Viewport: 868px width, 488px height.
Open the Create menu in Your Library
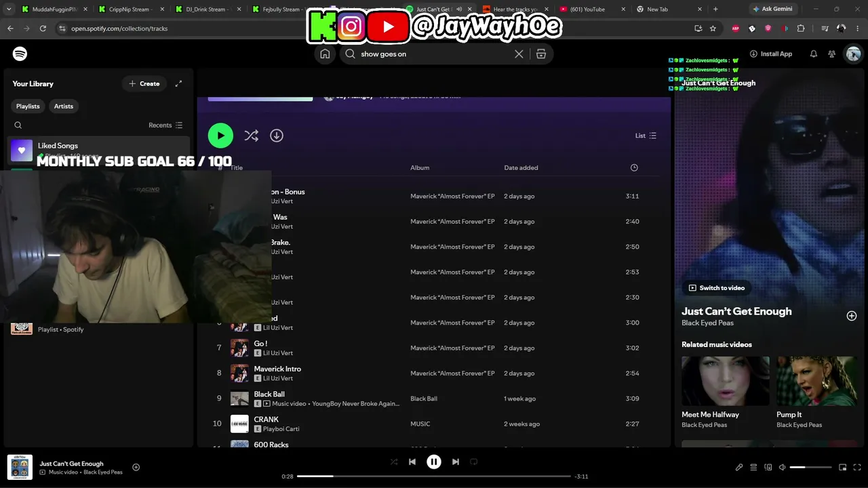(144, 83)
